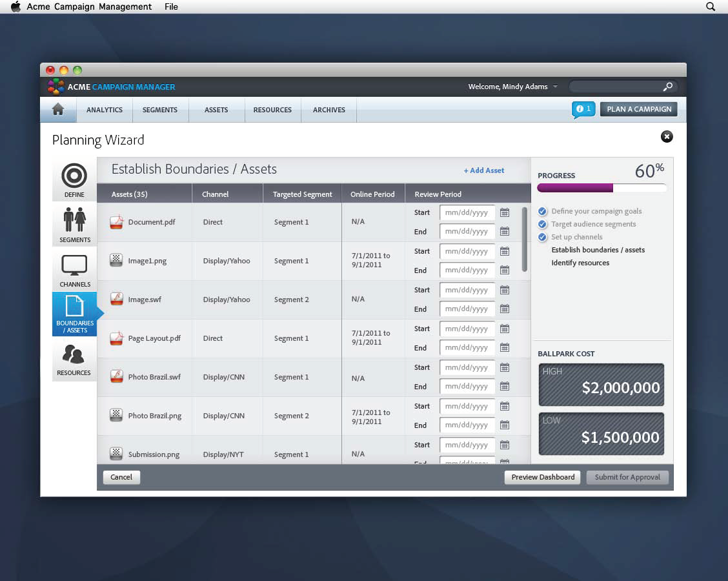This screenshot has height=581, width=728.
Task: Click the Plan a Campaign button
Action: [x=639, y=109]
